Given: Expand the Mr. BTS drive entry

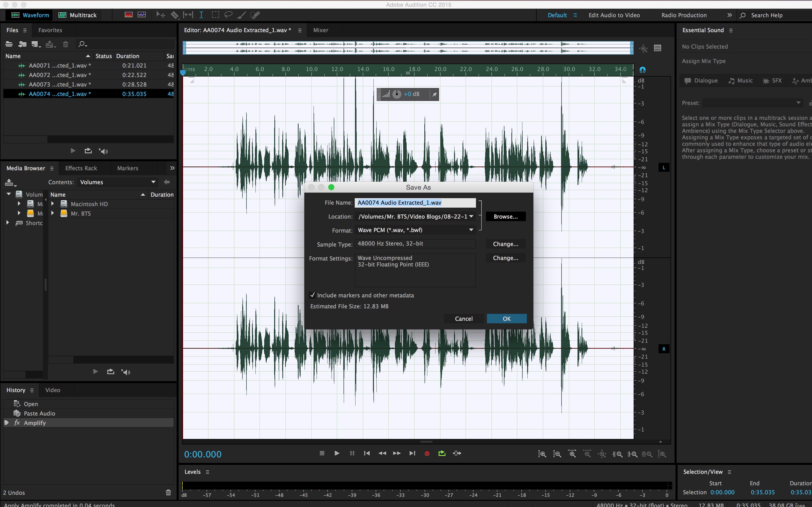Looking at the screenshot, I should [53, 213].
